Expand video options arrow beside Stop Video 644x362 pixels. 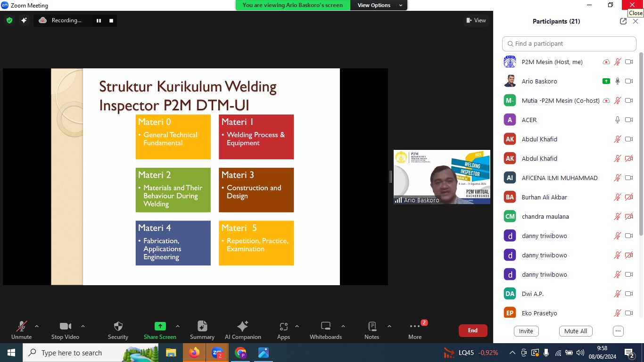pyautogui.click(x=83, y=326)
